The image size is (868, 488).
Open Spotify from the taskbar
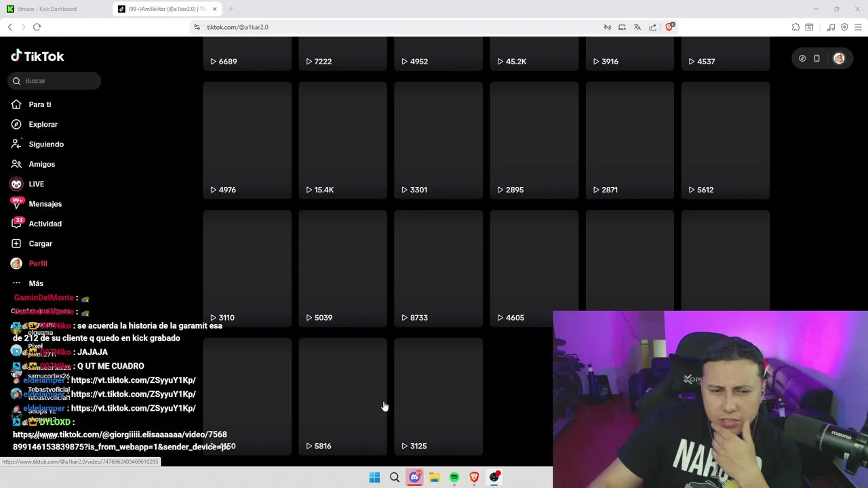click(x=454, y=477)
